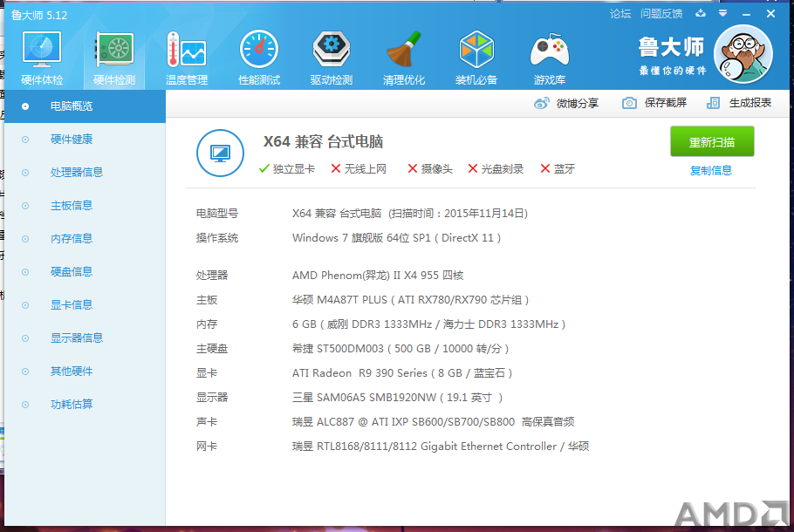Click the report icon beside 生成报表
Viewport: 794px width, 532px height.
tap(713, 103)
